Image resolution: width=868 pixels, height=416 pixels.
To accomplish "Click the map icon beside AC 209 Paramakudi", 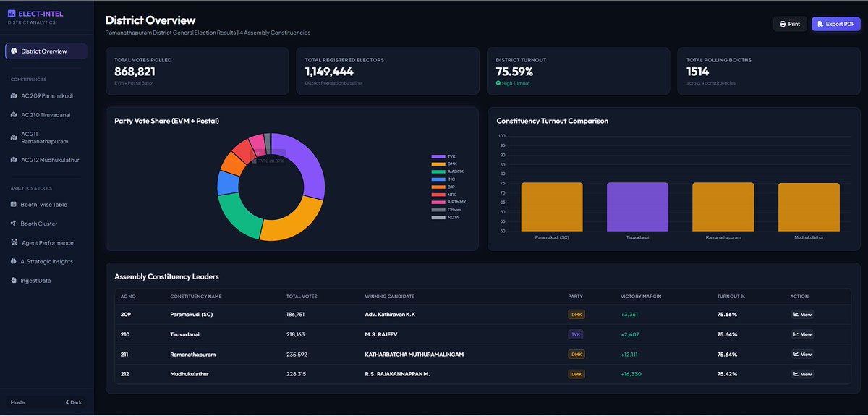I will click(x=14, y=95).
